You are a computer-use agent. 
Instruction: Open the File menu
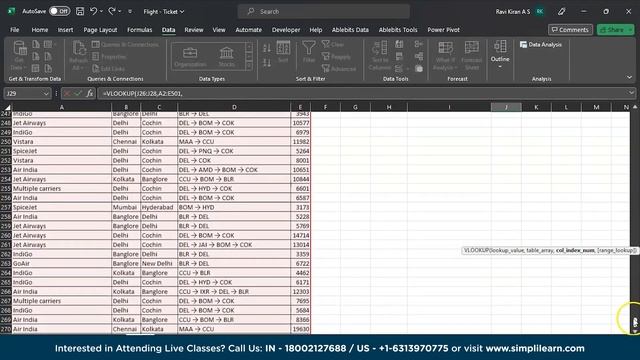[15, 30]
